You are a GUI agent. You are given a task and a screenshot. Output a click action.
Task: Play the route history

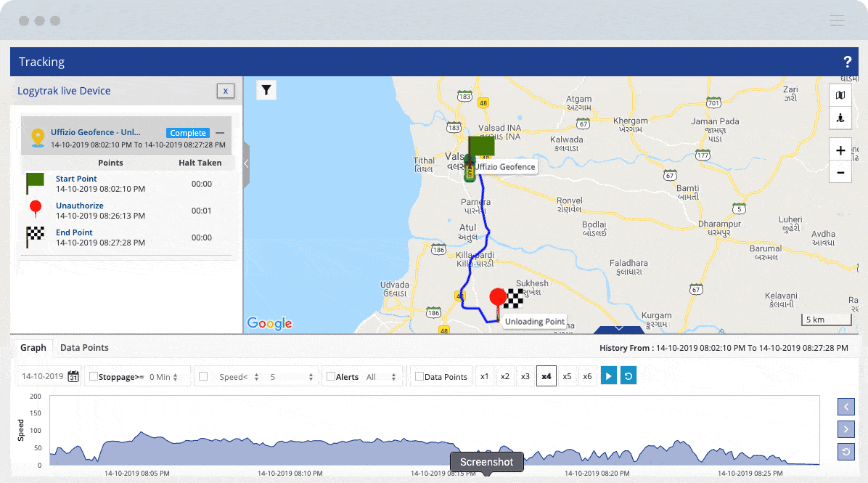click(609, 376)
